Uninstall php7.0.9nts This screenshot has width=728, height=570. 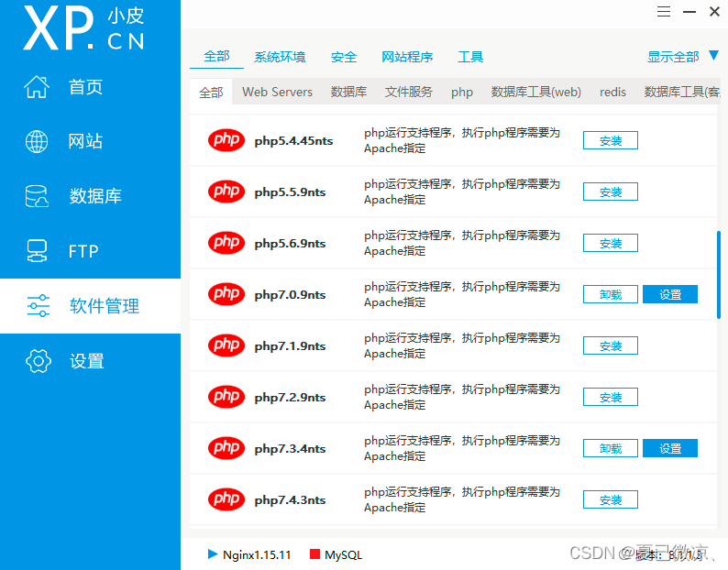tap(611, 294)
